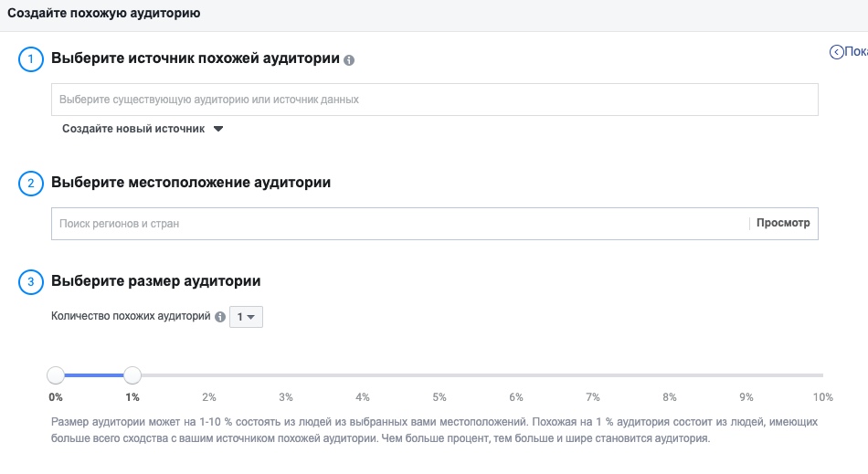Click the back arrow circle icon at top right
868x474 pixels.
click(x=836, y=52)
